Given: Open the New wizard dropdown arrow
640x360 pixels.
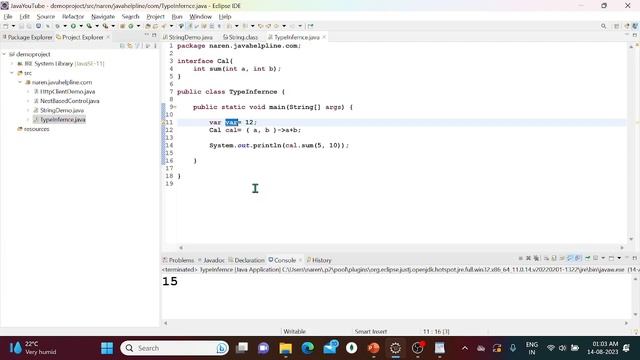Looking at the screenshot, I should click(13, 26).
